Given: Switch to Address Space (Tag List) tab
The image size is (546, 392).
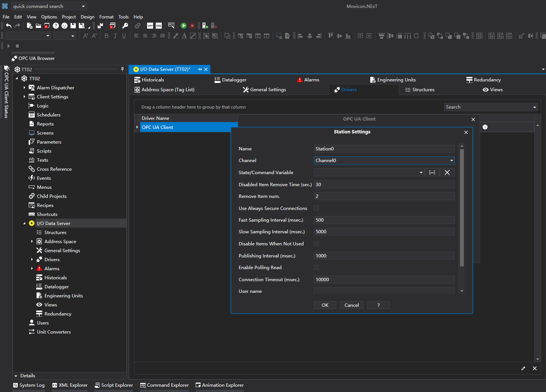Looking at the screenshot, I should [x=164, y=90].
